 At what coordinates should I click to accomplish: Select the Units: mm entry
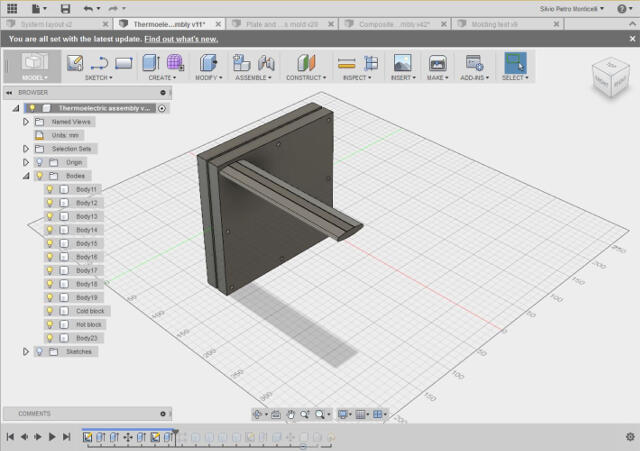65,135
